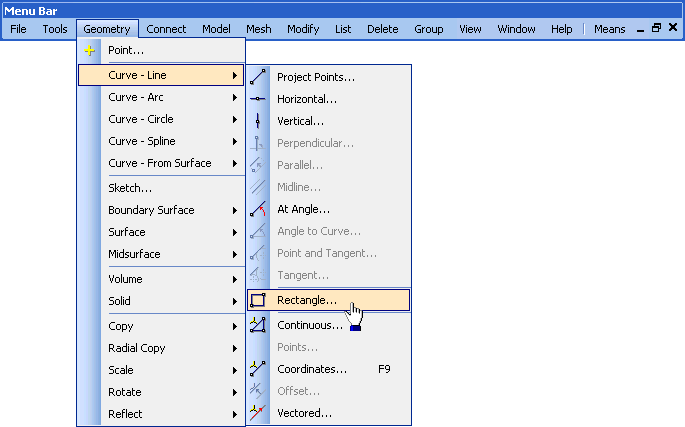
Task: Open the Mesh menu
Action: [258, 29]
